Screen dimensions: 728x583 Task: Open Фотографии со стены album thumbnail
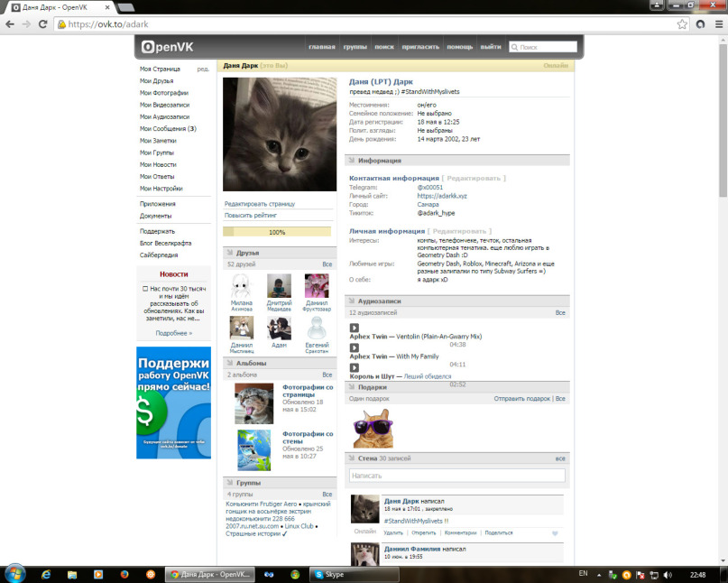click(254, 450)
